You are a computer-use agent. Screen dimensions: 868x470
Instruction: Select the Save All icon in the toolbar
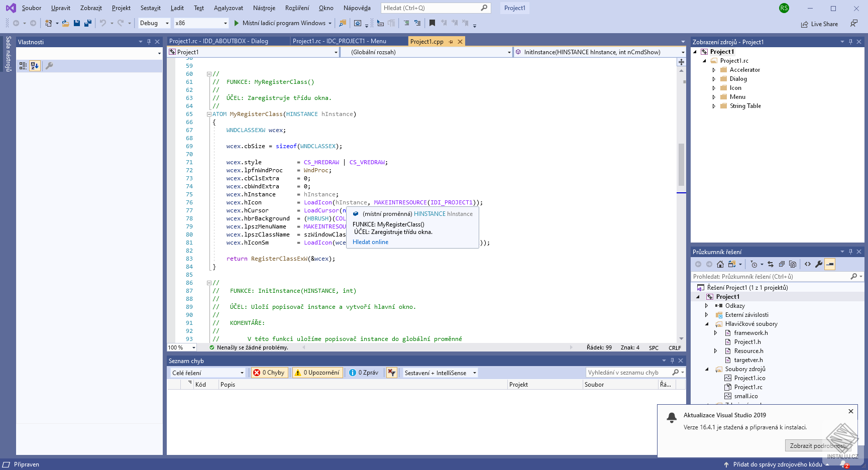click(87, 23)
